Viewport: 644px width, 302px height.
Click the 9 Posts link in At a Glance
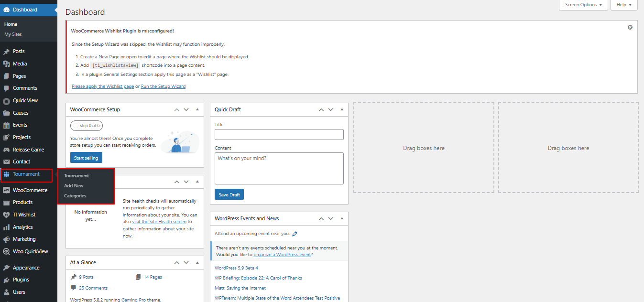pyautogui.click(x=86, y=277)
